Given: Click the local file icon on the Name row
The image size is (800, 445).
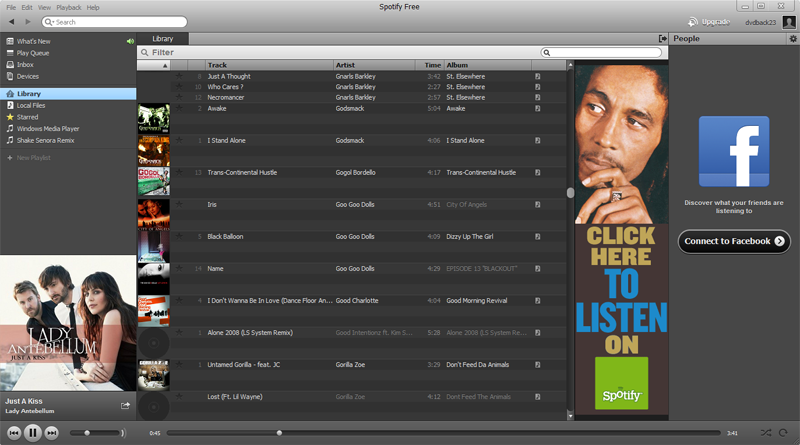Looking at the screenshot, I should click(x=537, y=268).
